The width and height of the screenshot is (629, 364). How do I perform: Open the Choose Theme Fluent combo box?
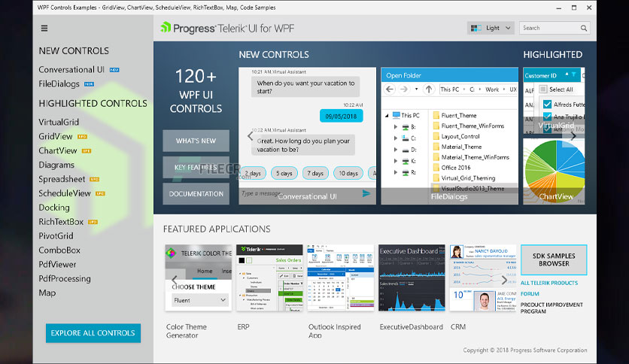point(199,300)
